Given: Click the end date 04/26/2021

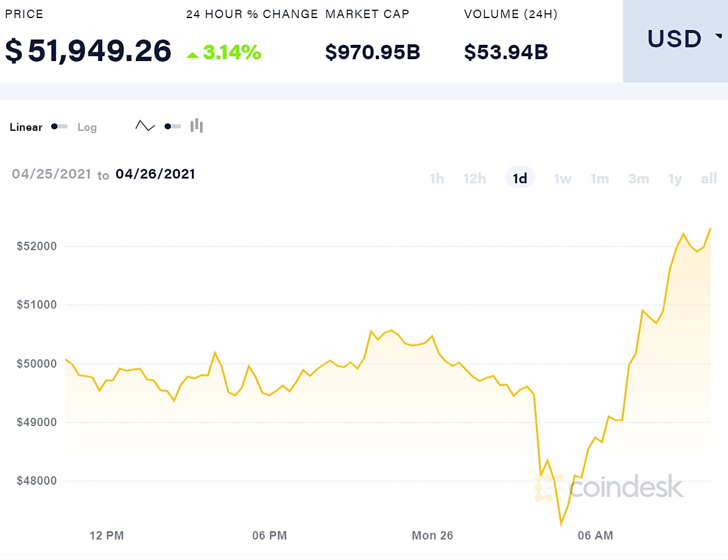Looking at the screenshot, I should click(155, 174).
